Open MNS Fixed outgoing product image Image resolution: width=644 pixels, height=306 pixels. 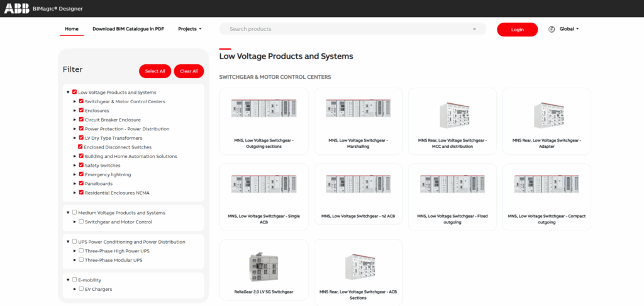click(x=452, y=184)
